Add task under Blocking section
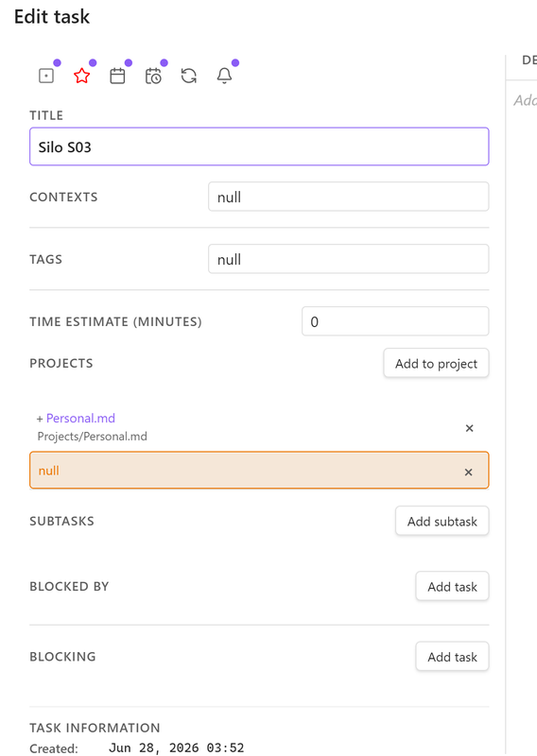This screenshot has width=537, height=756. (452, 656)
